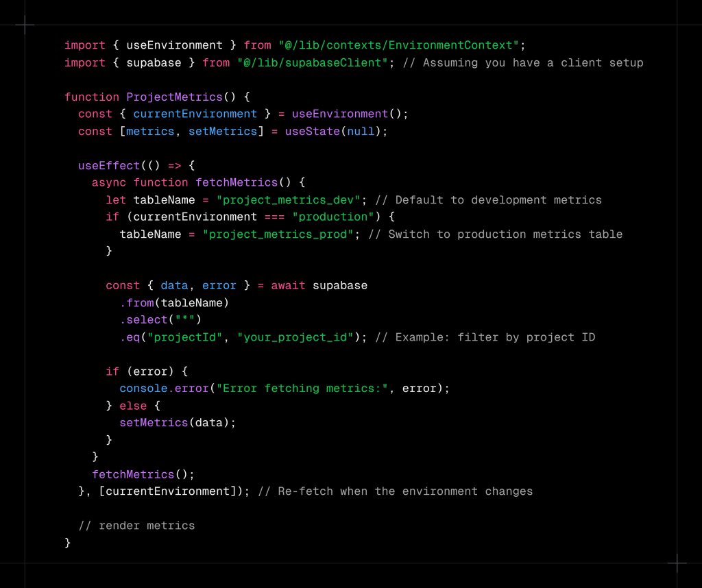Click the async keyword
Screen dimensions: 702x588
109,182
